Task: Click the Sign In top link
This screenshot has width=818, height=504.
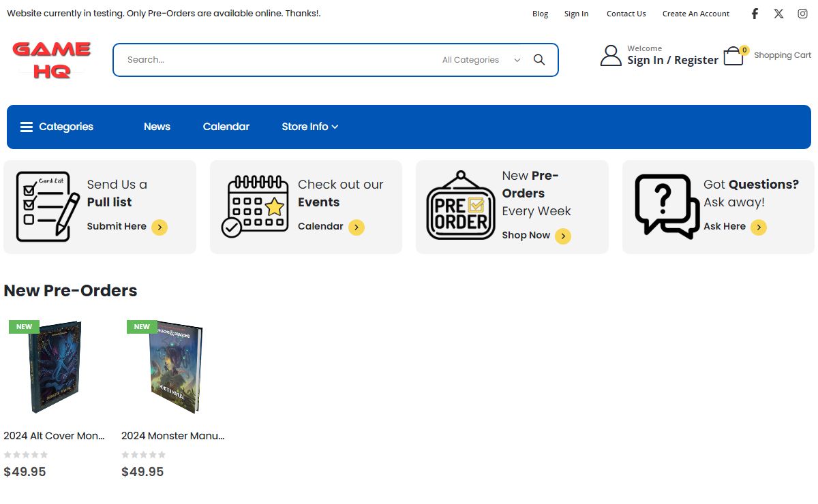Action: point(576,14)
